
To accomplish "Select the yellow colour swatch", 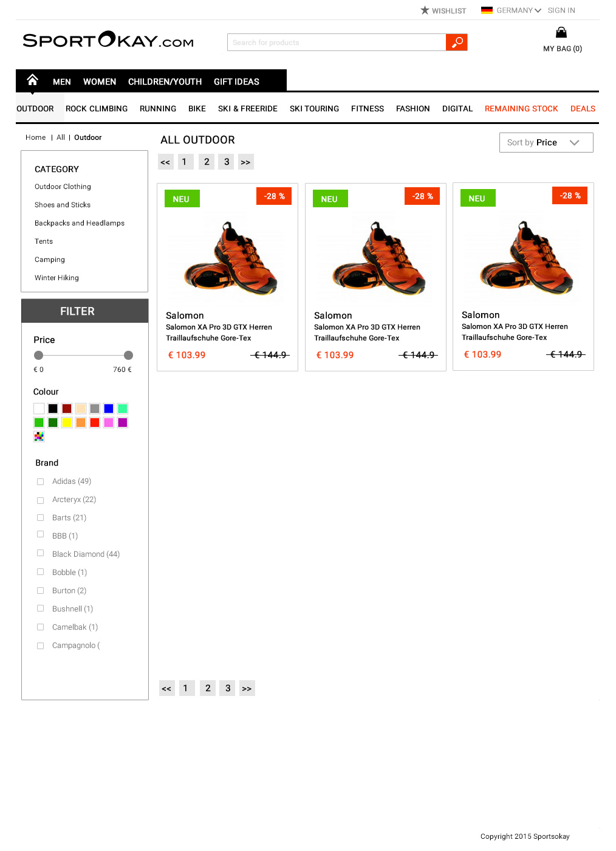I will coord(67,422).
